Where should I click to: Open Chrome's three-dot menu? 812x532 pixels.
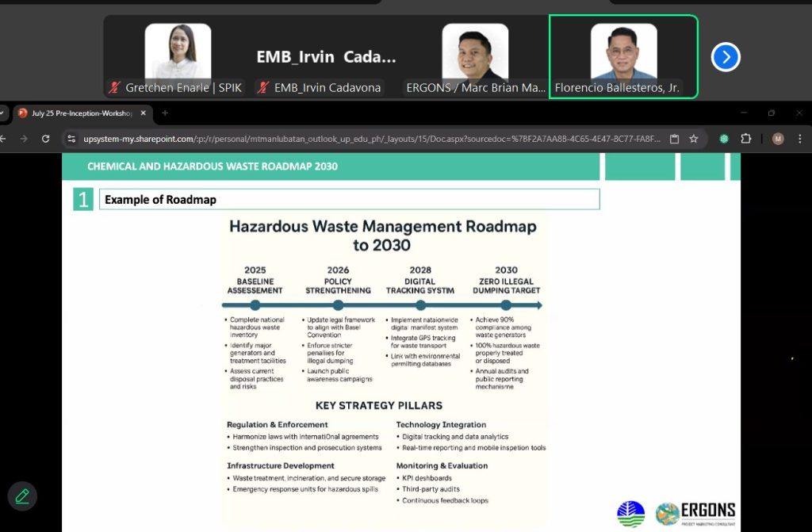(802, 139)
